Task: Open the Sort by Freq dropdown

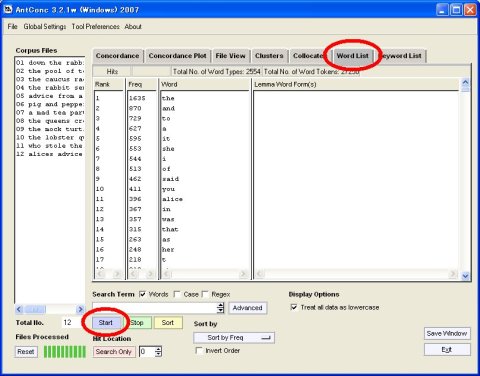Action: click(234, 338)
